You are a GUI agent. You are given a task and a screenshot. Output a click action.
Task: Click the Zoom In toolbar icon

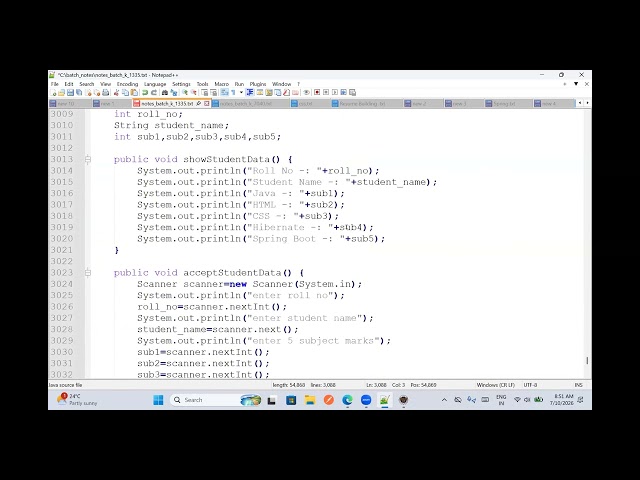pos(185,93)
